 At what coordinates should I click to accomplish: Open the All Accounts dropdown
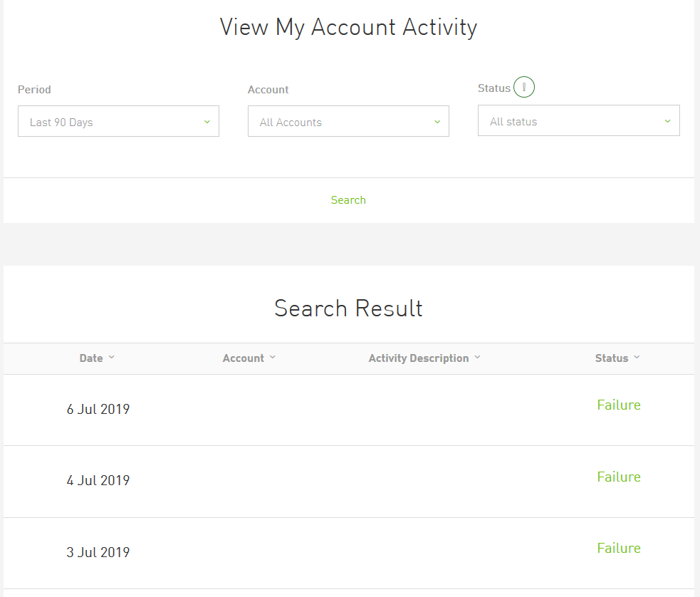point(348,121)
